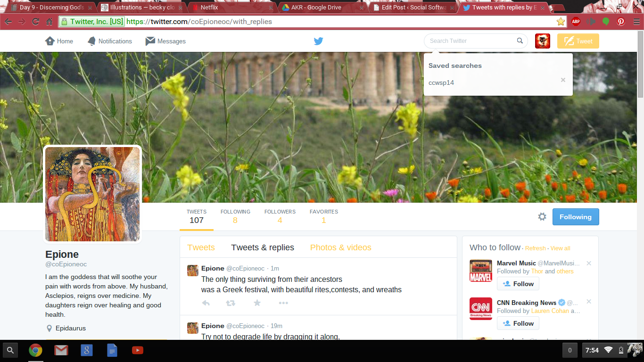Open Marvel Music profile logo

pyautogui.click(x=481, y=271)
